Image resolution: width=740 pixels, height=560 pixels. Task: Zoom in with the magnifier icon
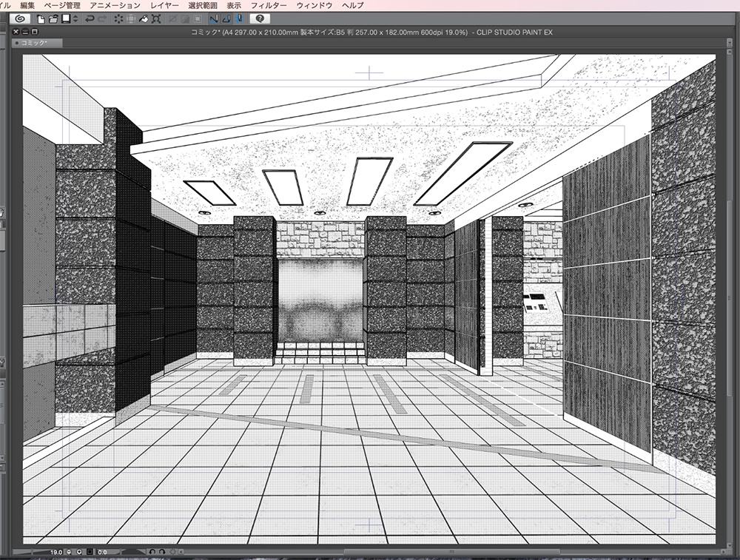[78, 552]
